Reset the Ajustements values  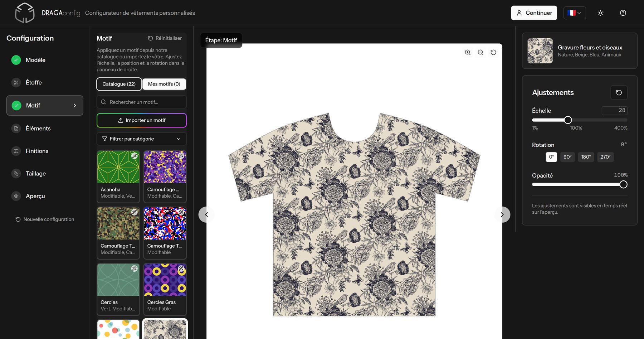tap(619, 92)
